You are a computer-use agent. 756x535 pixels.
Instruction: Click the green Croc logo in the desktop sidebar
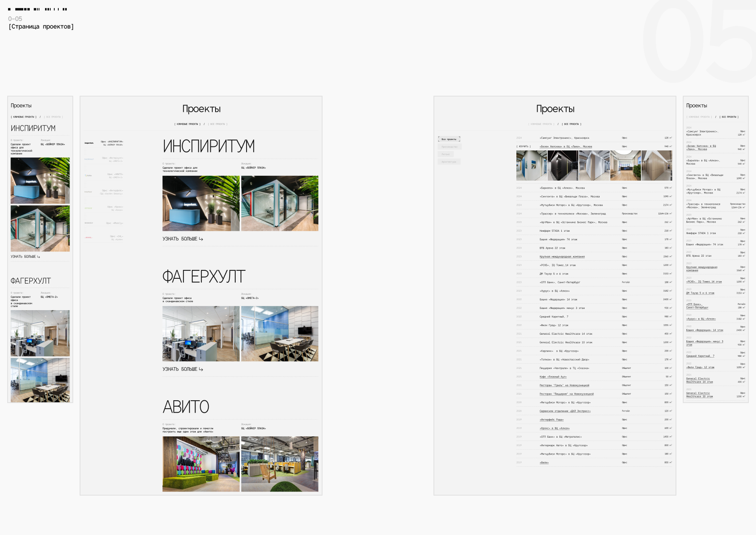point(88,208)
